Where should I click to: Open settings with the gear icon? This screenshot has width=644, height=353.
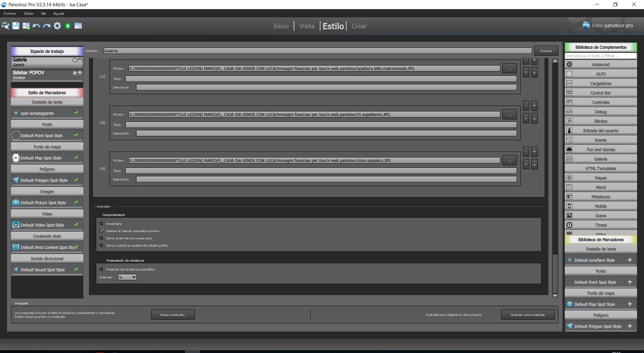(x=57, y=26)
